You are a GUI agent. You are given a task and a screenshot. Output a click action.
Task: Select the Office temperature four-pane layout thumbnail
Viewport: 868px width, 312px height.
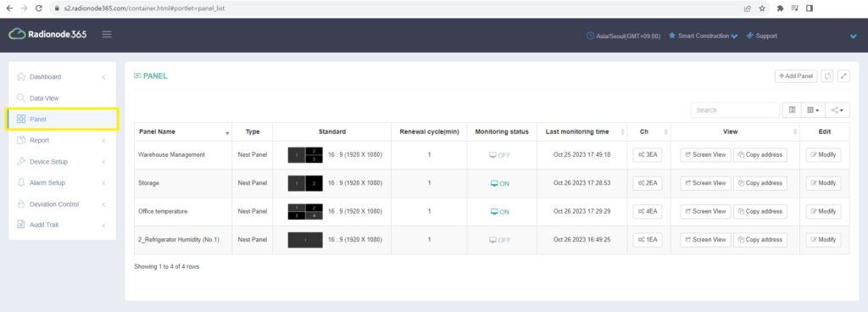pyautogui.click(x=305, y=211)
